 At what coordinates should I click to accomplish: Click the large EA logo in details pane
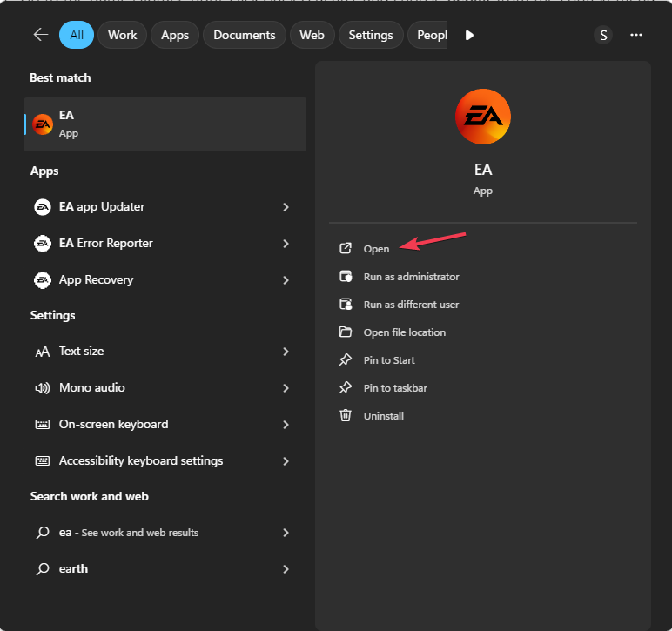coord(483,117)
